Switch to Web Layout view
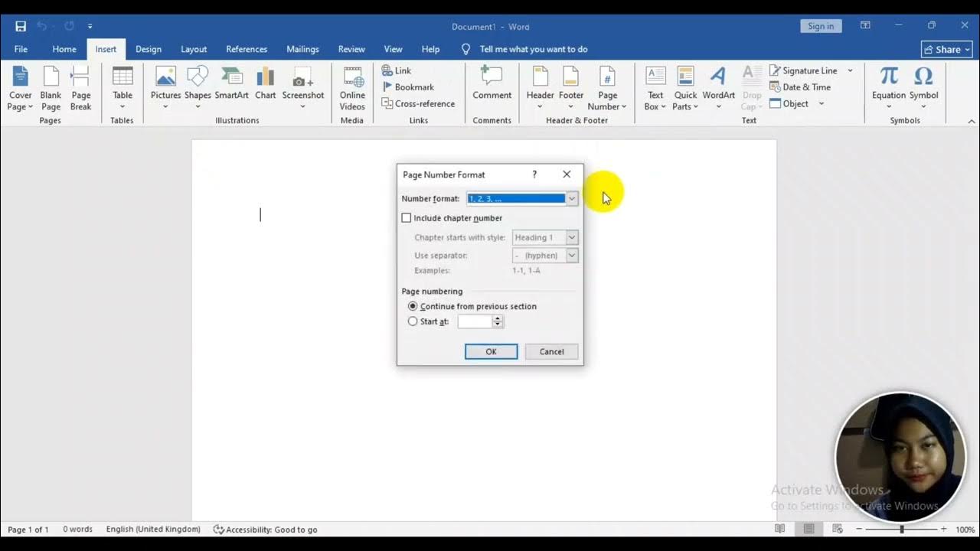The image size is (980, 551). 838,529
